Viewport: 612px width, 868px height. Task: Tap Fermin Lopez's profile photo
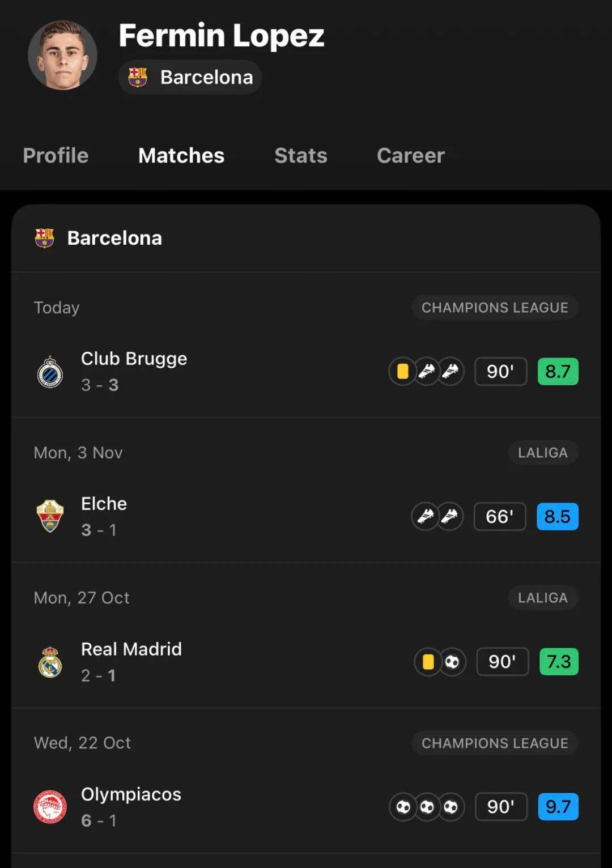(x=62, y=56)
